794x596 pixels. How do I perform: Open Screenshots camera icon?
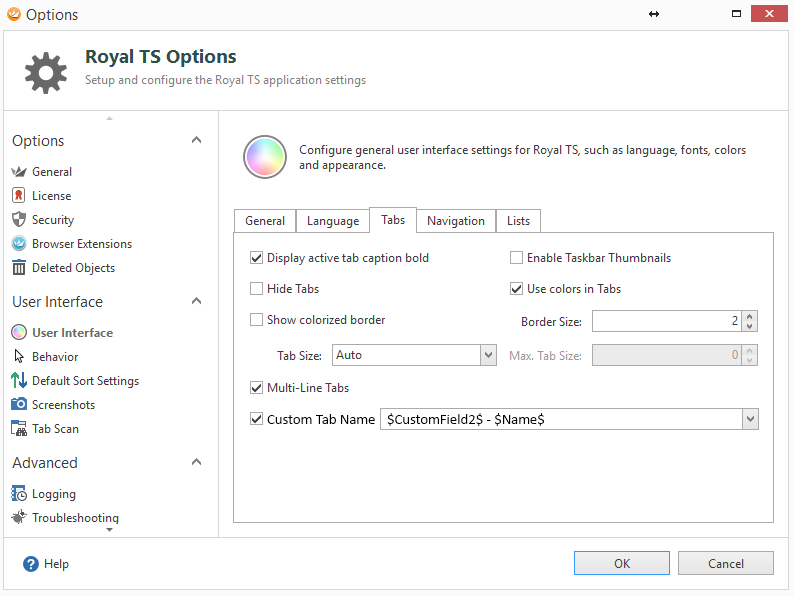pos(19,405)
